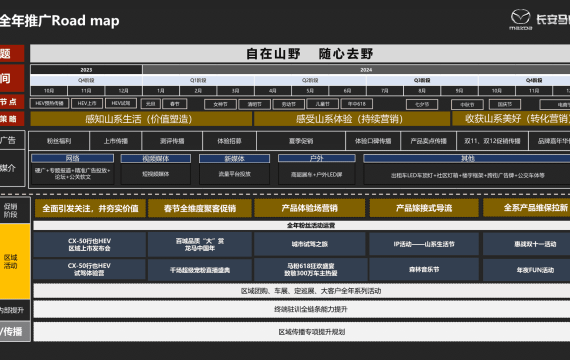
Task: Click the 城市试驾之旅 activity box
Action: coord(309,244)
